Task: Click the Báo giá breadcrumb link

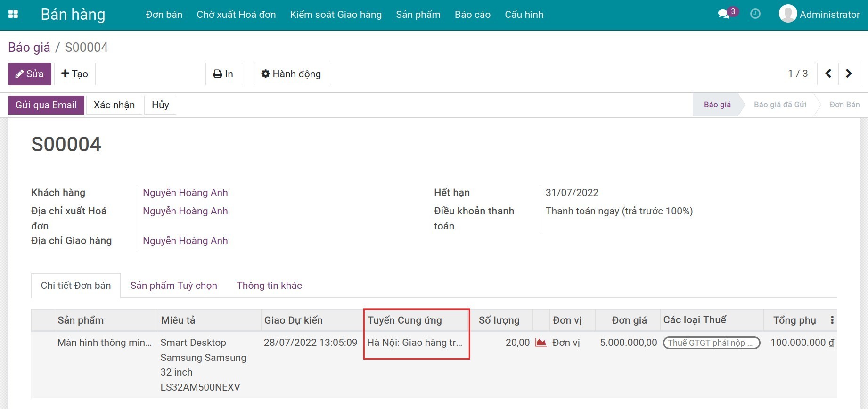Action: pos(29,48)
